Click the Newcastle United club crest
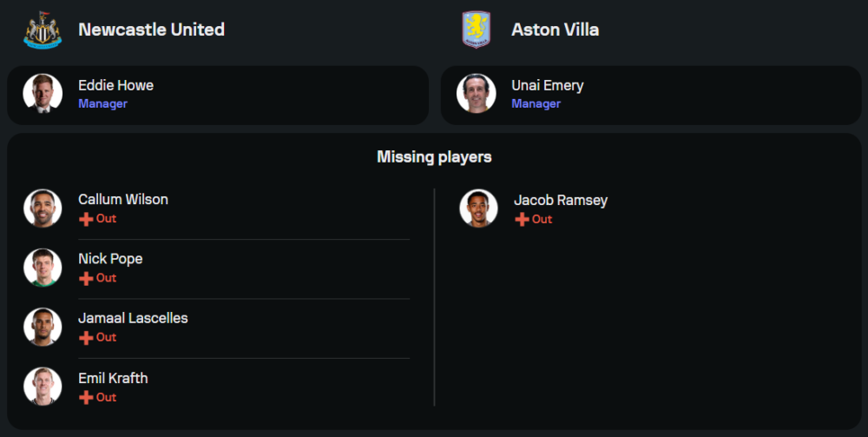Screen dimensions: 868x437 pyautogui.click(x=43, y=30)
